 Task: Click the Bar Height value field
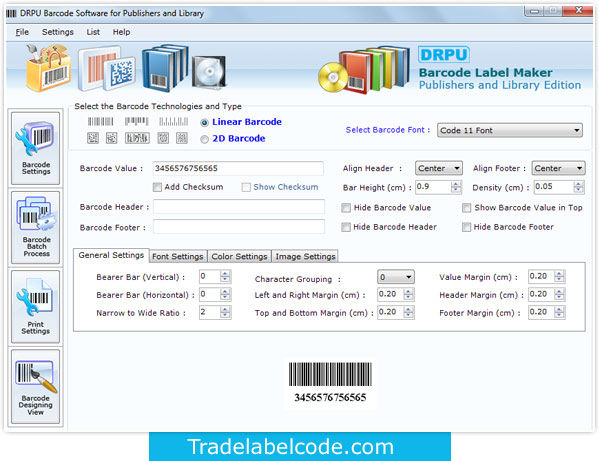click(433, 187)
